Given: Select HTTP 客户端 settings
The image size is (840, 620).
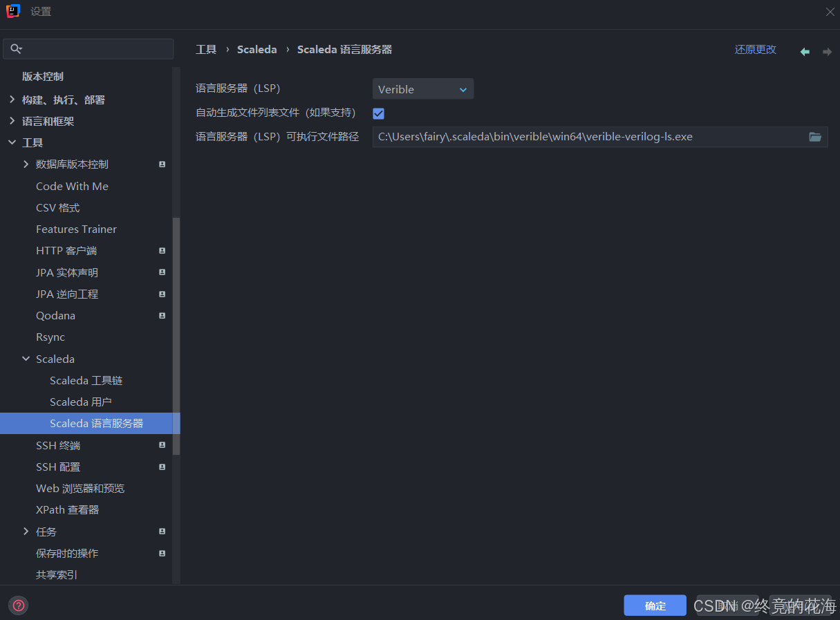Looking at the screenshot, I should pyautogui.click(x=66, y=251).
